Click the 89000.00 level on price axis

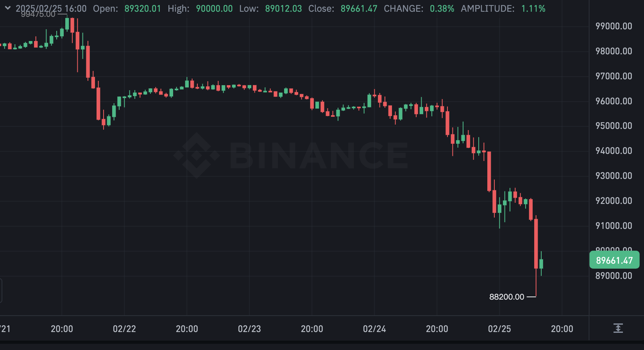614,276
